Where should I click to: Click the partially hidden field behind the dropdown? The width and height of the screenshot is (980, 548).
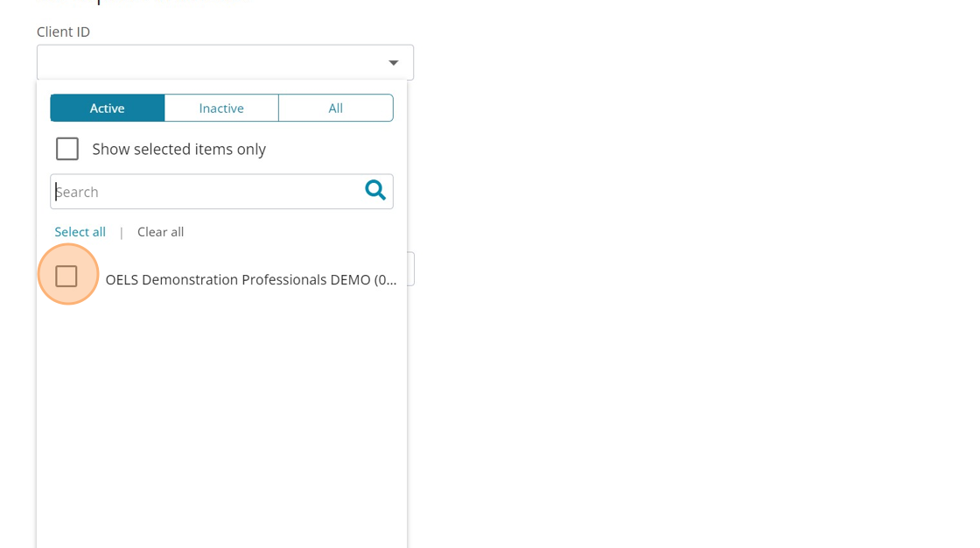coord(410,269)
